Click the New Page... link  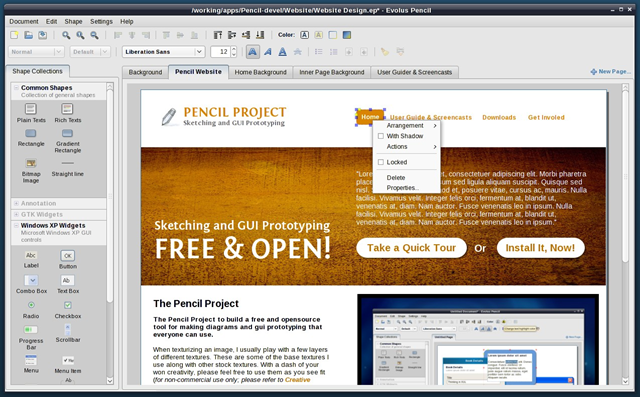click(611, 71)
